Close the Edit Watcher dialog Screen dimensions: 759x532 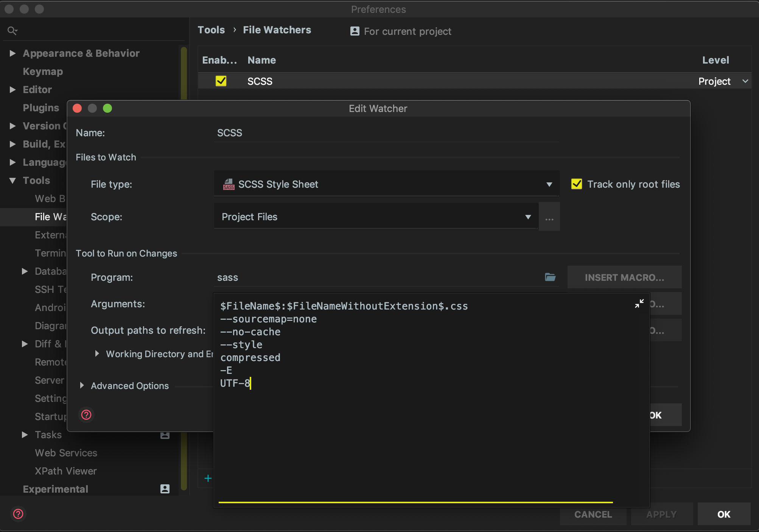(77, 109)
